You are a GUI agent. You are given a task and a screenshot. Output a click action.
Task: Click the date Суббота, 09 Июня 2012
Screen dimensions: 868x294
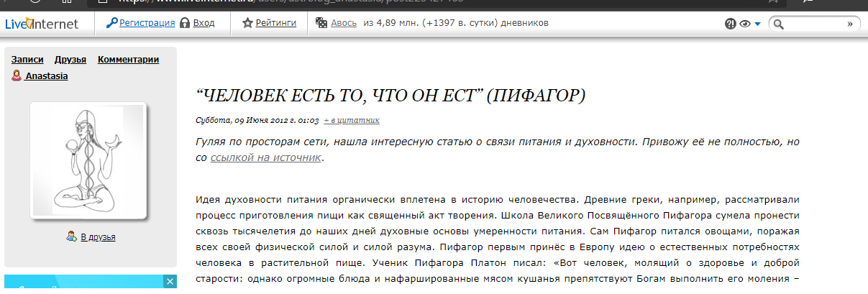click(x=257, y=120)
